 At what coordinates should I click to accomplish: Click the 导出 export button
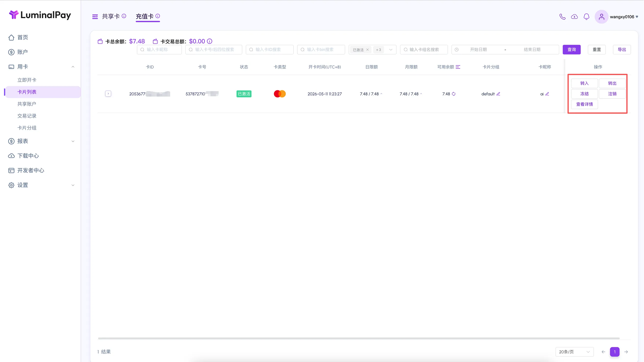pos(622,50)
